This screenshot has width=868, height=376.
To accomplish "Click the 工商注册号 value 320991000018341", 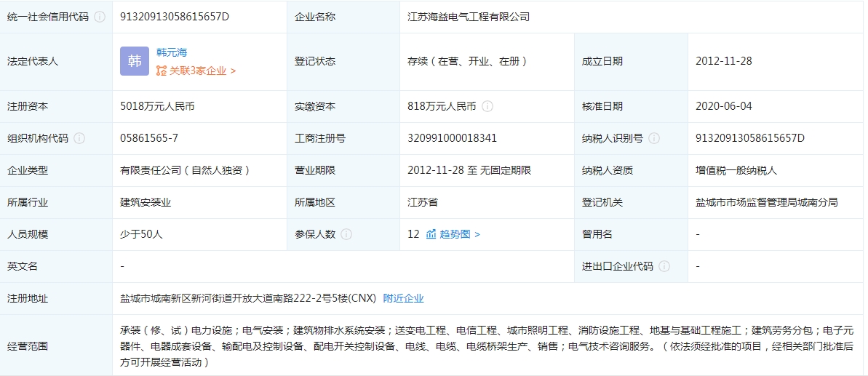I will pyautogui.click(x=453, y=138).
